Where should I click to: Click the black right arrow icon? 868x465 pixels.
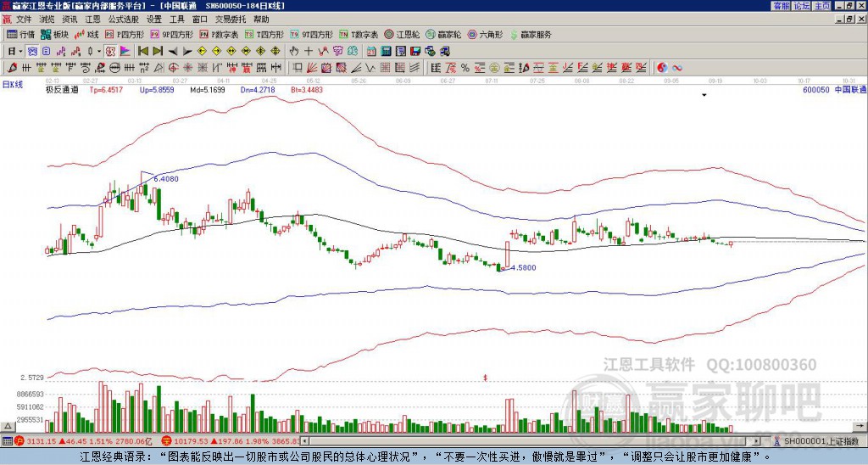(x=187, y=52)
